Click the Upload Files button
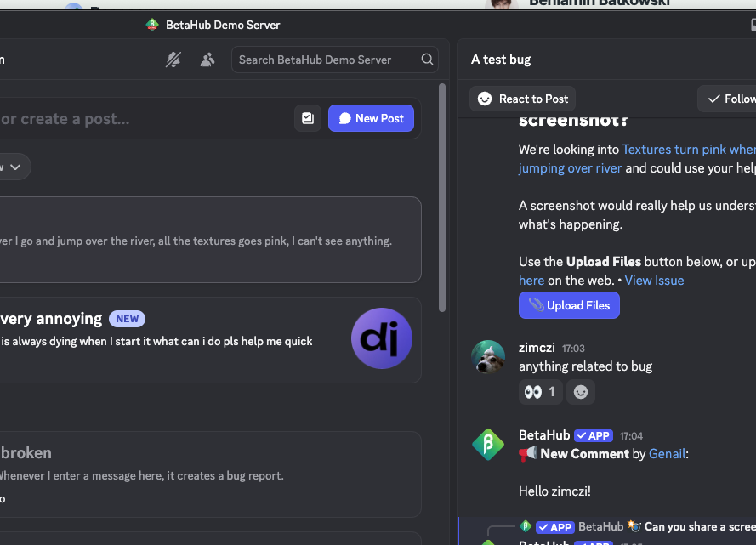756x545 pixels. 570,305
